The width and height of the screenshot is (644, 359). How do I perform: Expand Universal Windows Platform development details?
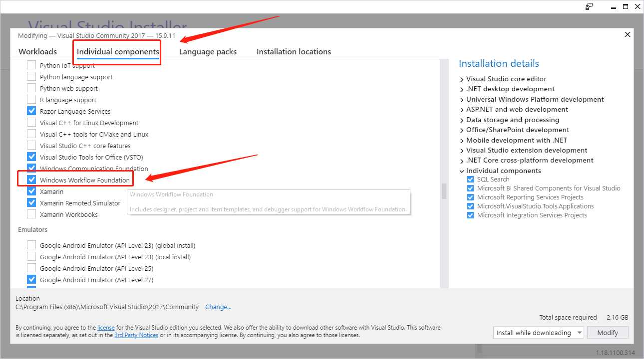pyautogui.click(x=462, y=100)
